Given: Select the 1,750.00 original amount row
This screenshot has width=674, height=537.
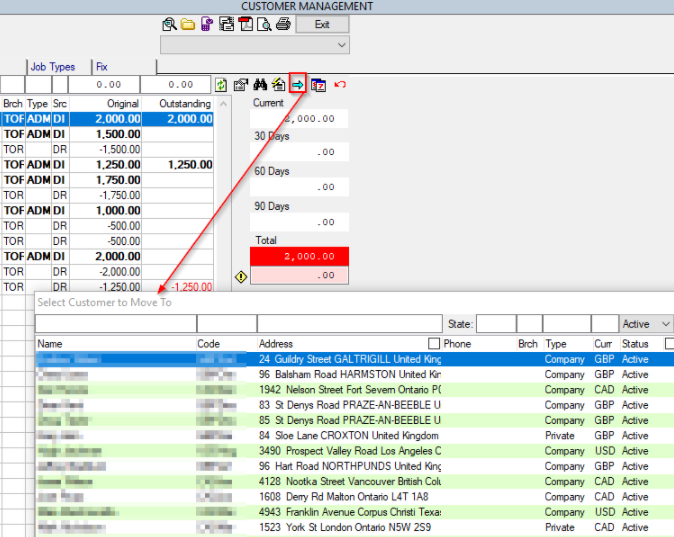Looking at the screenshot, I should pyautogui.click(x=107, y=180).
